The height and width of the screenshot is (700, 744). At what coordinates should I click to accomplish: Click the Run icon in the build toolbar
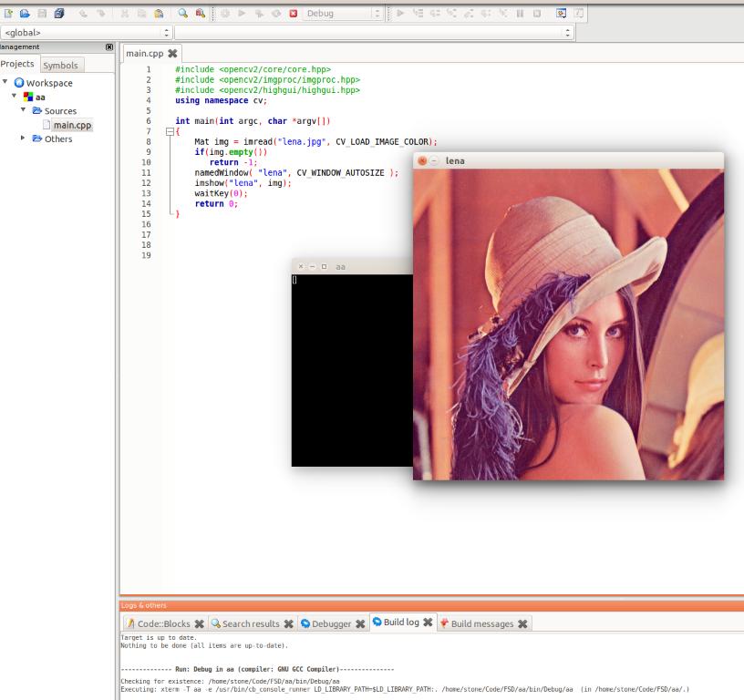(242, 14)
